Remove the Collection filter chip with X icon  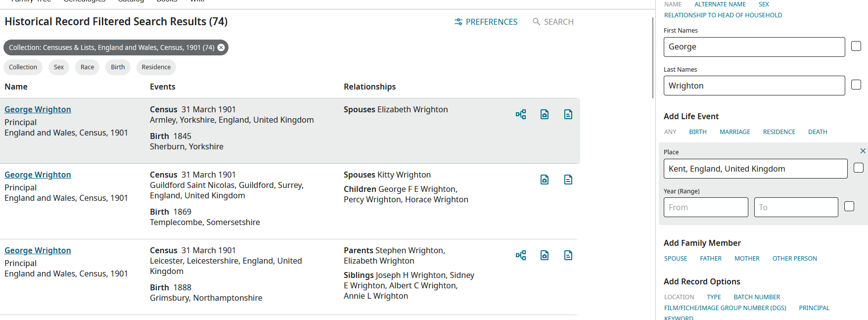coord(221,47)
